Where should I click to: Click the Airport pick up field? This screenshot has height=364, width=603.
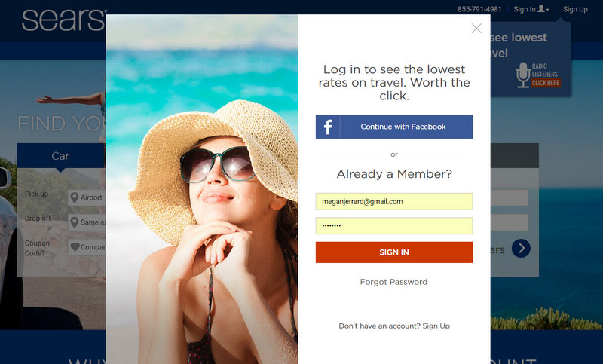pyautogui.click(x=87, y=197)
